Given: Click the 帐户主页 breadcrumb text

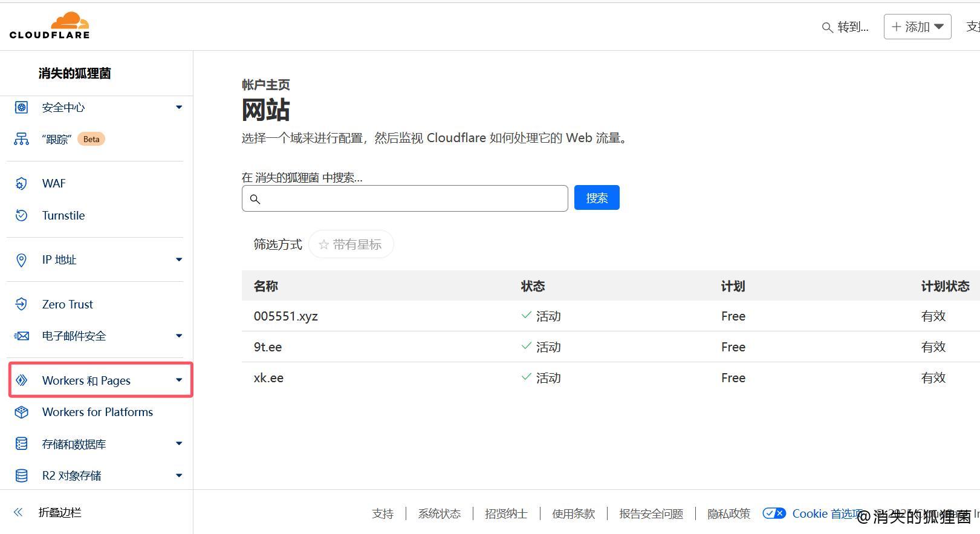Looking at the screenshot, I should click(x=265, y=85).
